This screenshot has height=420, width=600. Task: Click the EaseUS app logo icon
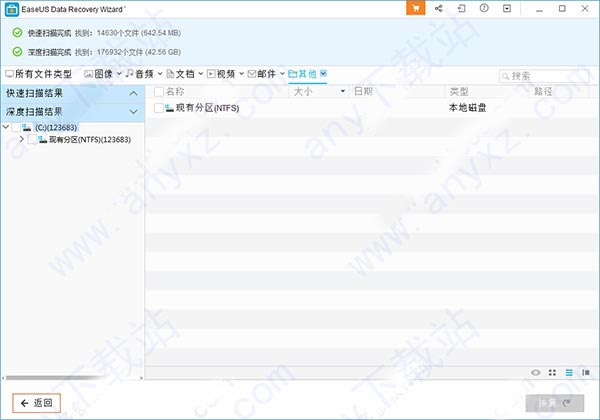pos(12,10)
